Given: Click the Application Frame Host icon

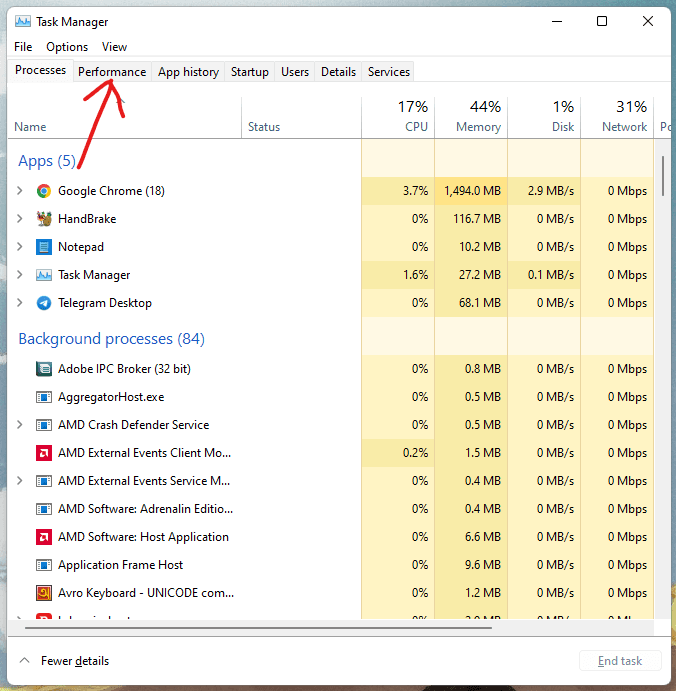Looking at the screenshot, I should [x=44, y=565].
